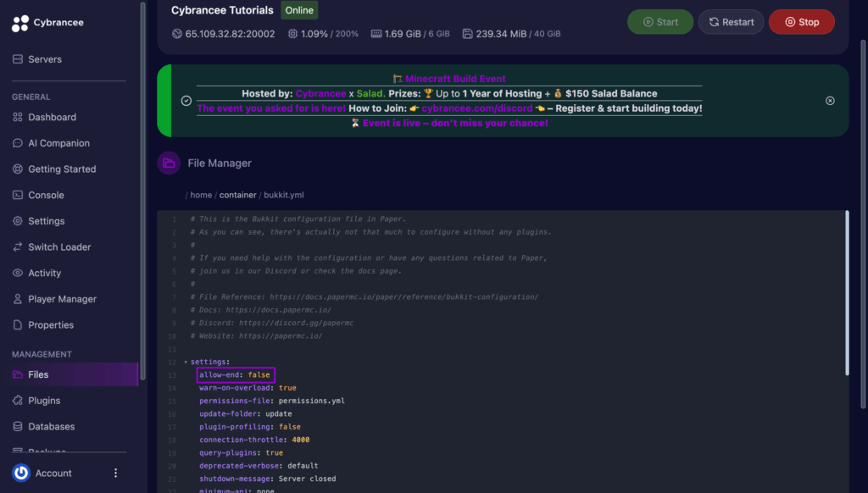Click the Console terminal icon
This screenshot has height=493, width=868.
(x=18, y=196)
